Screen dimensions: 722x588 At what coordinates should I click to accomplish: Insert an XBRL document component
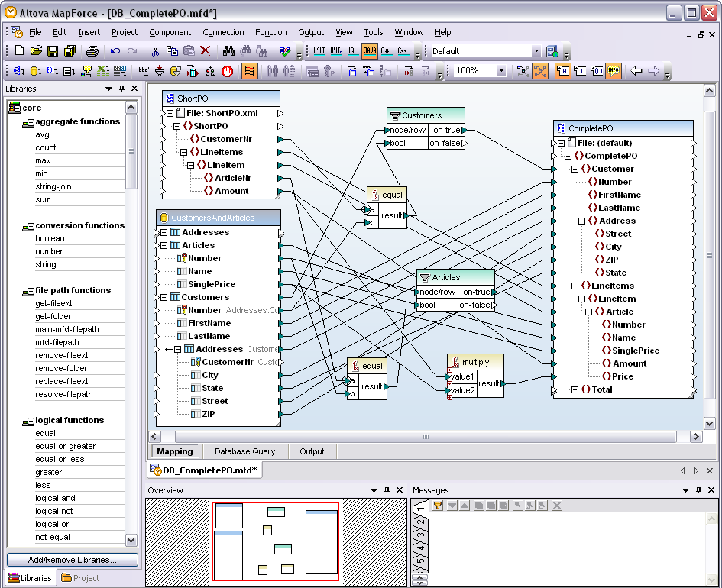coord(120,71)
